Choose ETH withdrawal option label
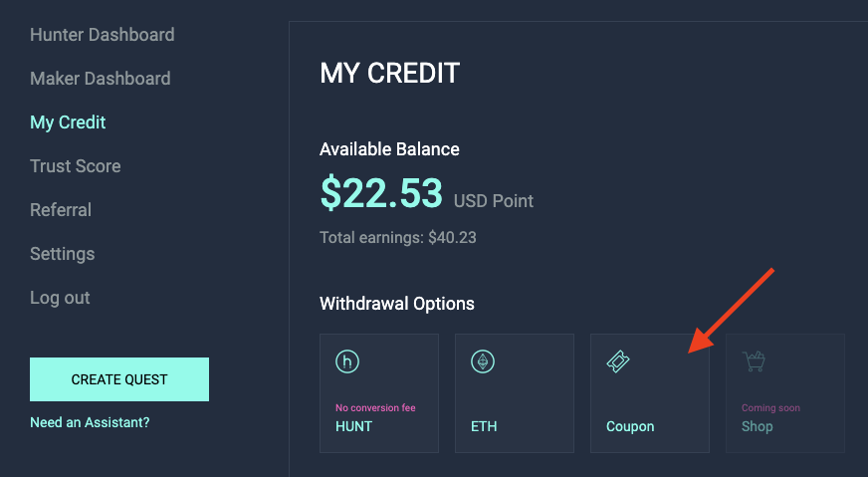 (x=484, y=426)
